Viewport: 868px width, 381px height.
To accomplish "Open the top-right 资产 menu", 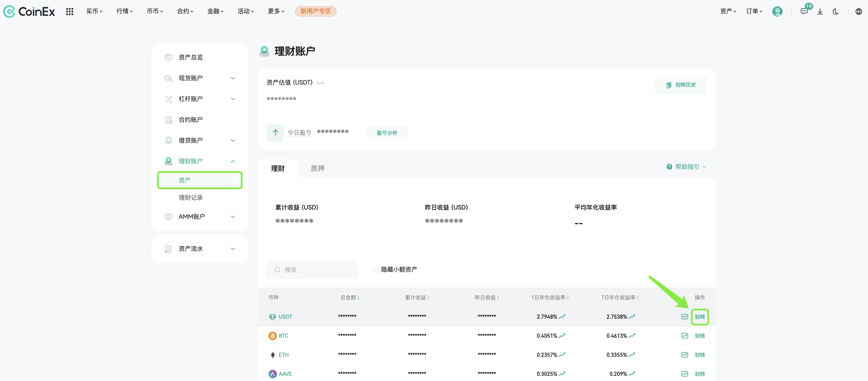I will (728, 12).
